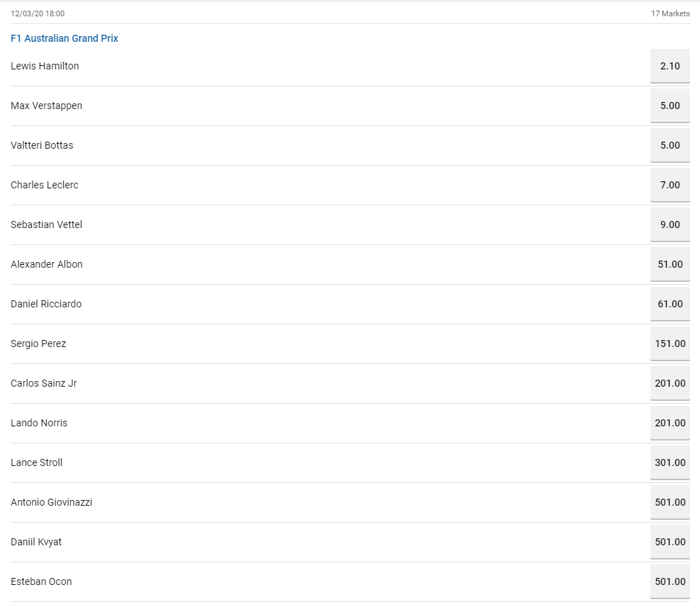Image resolution: width=700 pixels, height=602 pixels.
Task: Add Sebastian Vettel 9.00 to betslip
Action: coord(670,225)
